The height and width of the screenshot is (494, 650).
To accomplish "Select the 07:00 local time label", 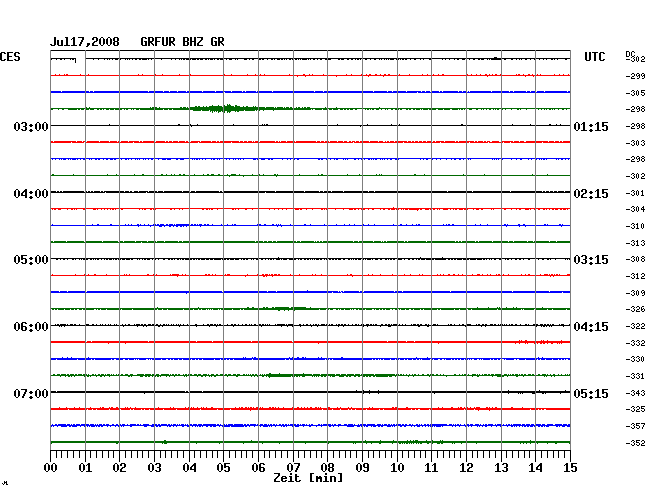I will point(31,394).
